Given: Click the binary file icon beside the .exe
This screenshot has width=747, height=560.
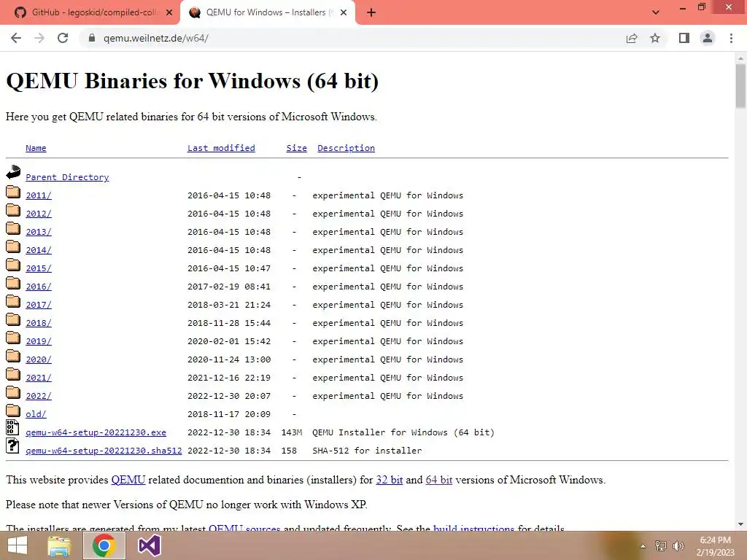Looking at the screenshot, I should [13, 427].
